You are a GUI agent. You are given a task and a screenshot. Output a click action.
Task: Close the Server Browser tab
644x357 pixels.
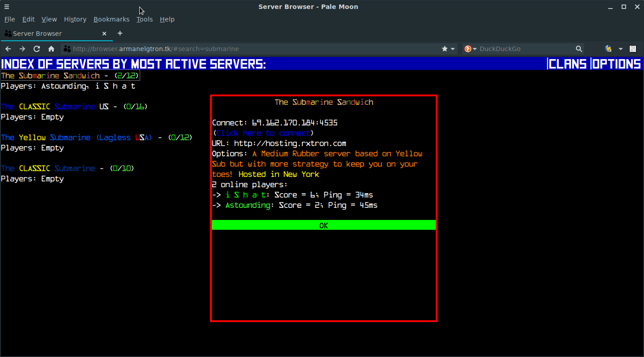click(x=104, y=34)
